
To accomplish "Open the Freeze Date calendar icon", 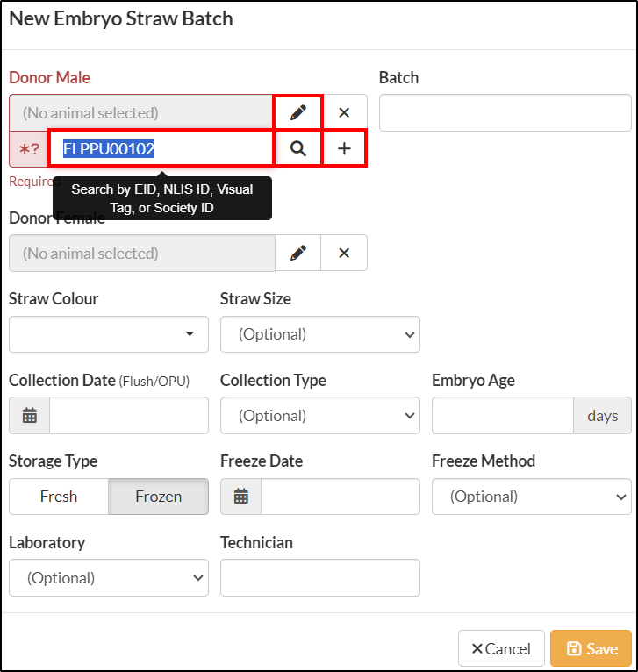I will click(x=241, y=497).
